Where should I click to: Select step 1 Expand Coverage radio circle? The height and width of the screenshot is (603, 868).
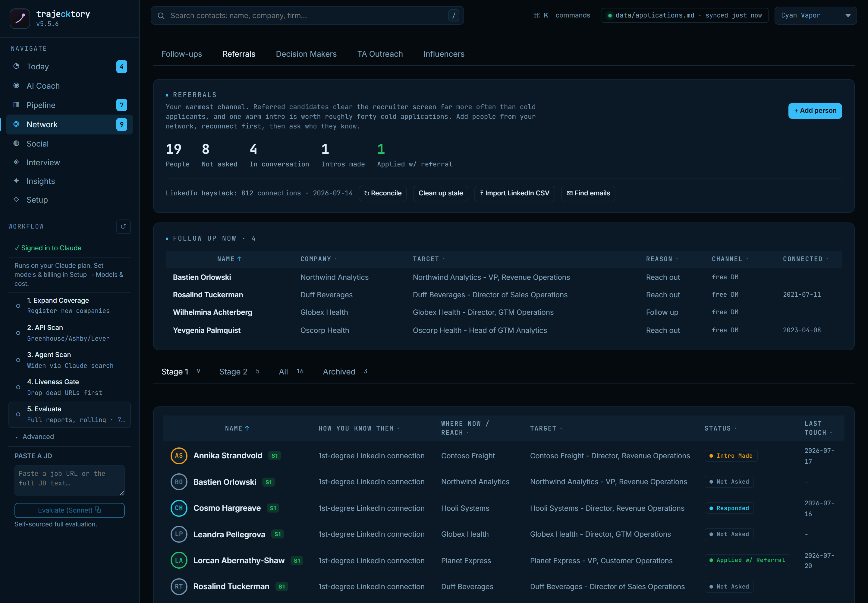(x=18, y=306)
